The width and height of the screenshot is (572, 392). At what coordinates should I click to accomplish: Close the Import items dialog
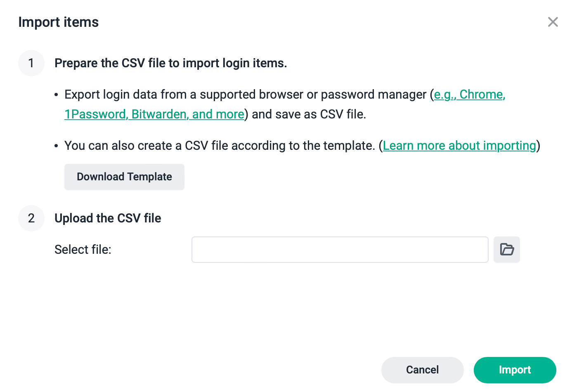coord(553,22)
